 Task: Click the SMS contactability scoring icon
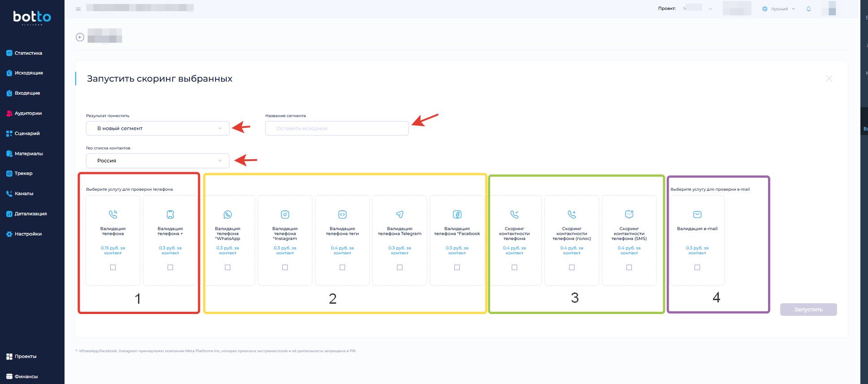point(629,214)
